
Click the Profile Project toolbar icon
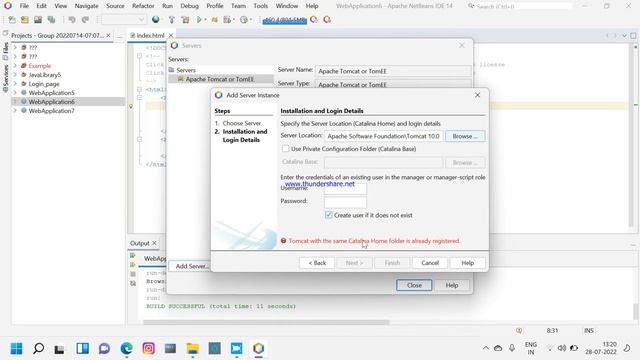[x=244, y=20]
